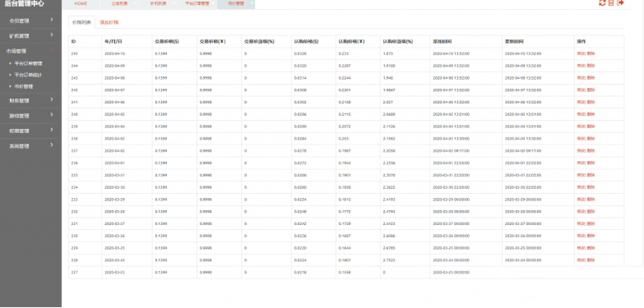The image size is (644, 308).
Task: Click the first 2020-04-02 09:11:00 timestamp cell in row 237
Action: [x=452, y=150]
